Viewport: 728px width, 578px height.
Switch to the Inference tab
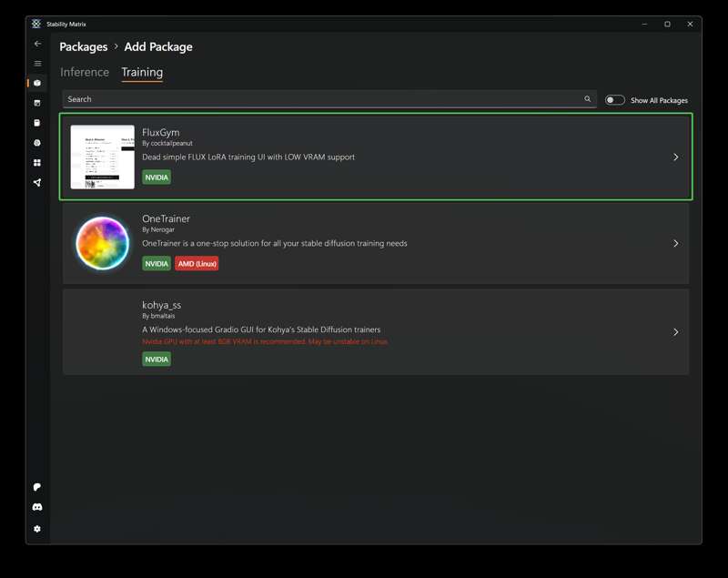click(85, 72)
